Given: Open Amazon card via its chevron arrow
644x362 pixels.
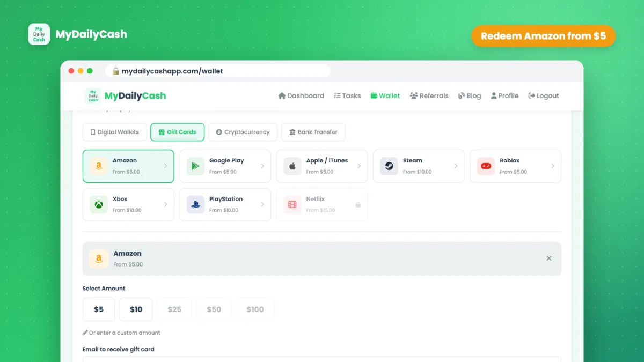Looking at the screenshot, I should pyautogui.click(x=166, y=166).
